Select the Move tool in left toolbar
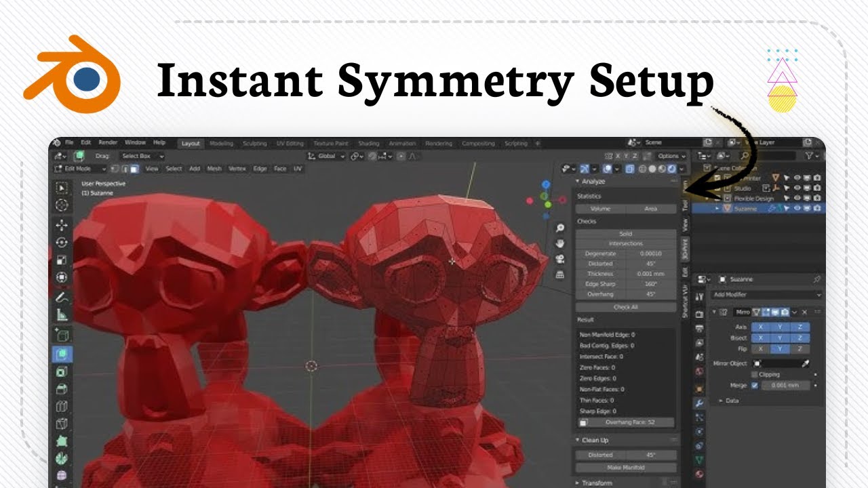The image size is (868, 488). pyautogui.click(x=62, y=225)
